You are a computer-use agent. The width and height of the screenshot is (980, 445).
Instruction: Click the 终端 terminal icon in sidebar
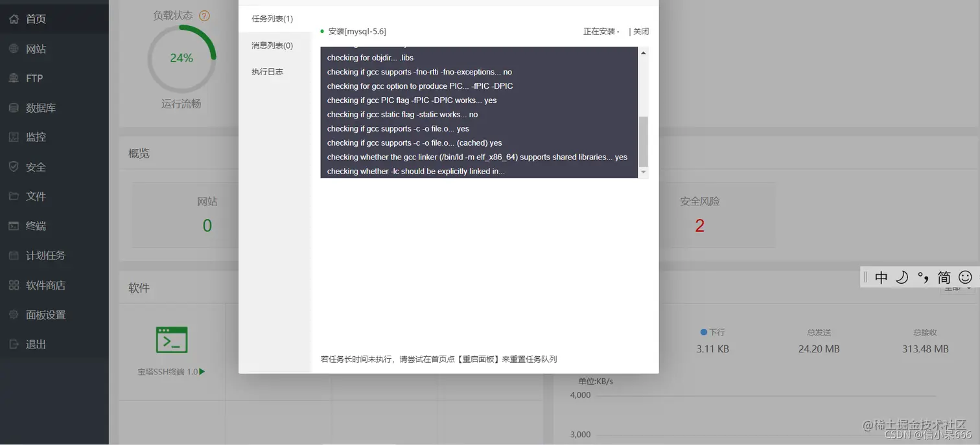[x=14, y=226]
